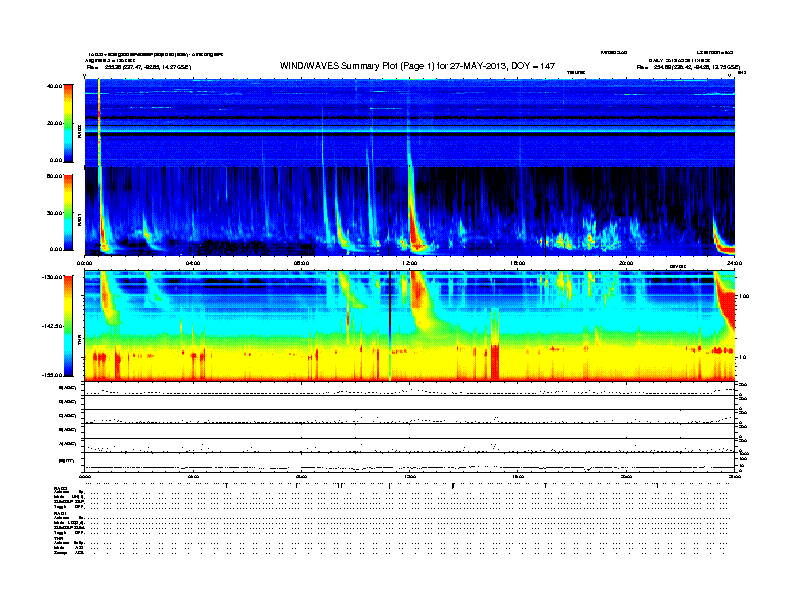The height and width of the screenshot is (612, 792).
Task: Select the '30.00' tick on RAD1 color bar
Action: (55, 213)
